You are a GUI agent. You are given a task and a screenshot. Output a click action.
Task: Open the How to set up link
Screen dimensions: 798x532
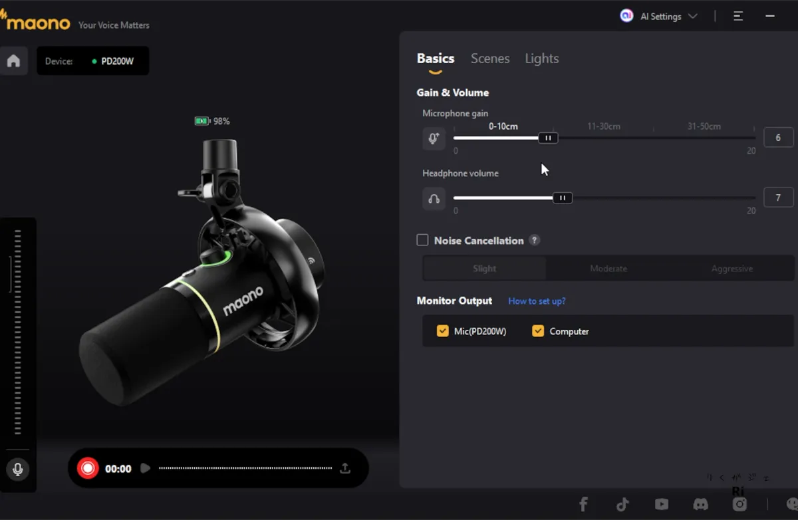click(537, 301)
